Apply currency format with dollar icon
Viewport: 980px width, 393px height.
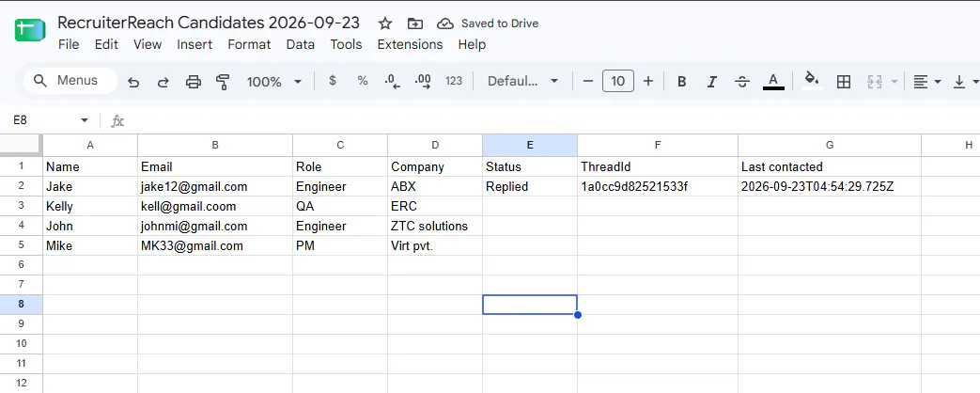(333, 81)
